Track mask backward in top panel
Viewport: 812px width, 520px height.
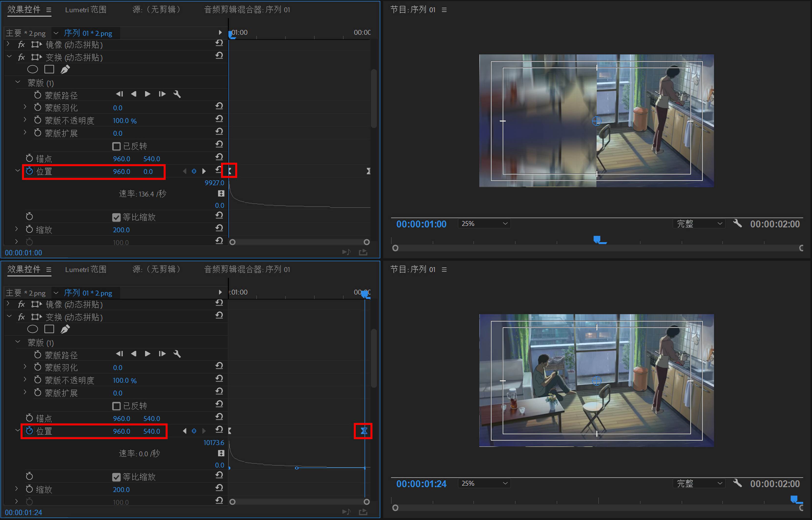(134, 94)
